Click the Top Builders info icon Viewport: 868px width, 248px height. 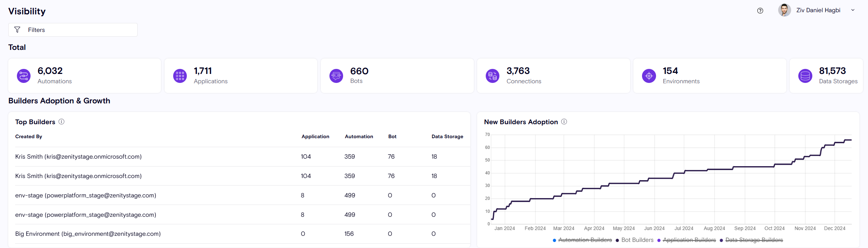pyautogui.click(x=61, y=122)
